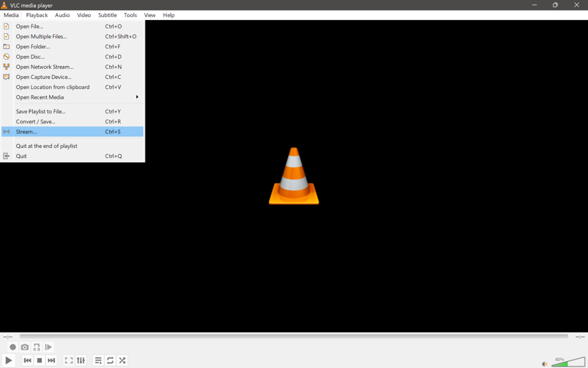The height and width of the screenshot is (368, 588).
Task: Click the Open Capture Device icon
Action: click(6, 77)
